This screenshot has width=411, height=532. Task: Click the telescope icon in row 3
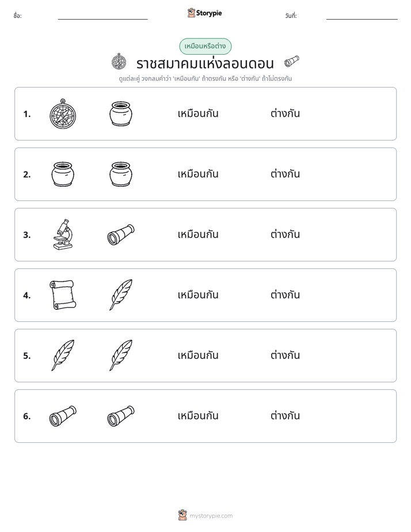pyautogui.click(x=121, y=234)
